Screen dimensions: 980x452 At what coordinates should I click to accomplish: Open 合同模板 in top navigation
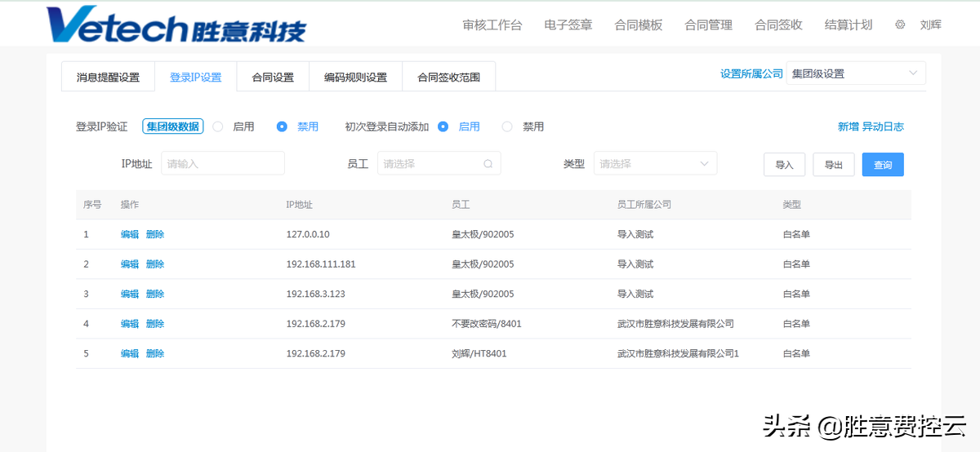coord(639,24)
